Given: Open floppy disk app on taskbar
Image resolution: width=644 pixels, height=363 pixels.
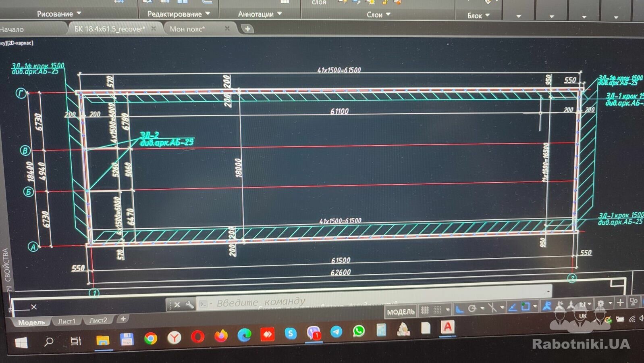Looking at the screenshot, I should click(127, 339).
